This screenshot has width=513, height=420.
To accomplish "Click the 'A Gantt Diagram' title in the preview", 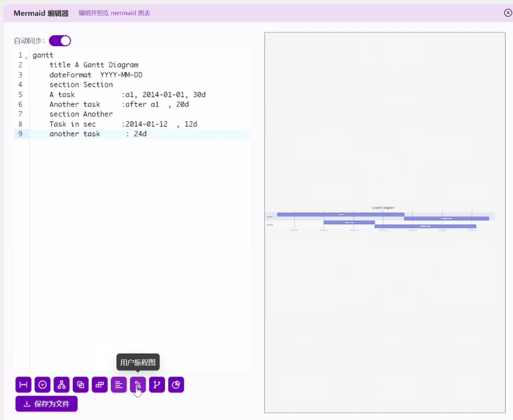I will click(x=383, y=208).
